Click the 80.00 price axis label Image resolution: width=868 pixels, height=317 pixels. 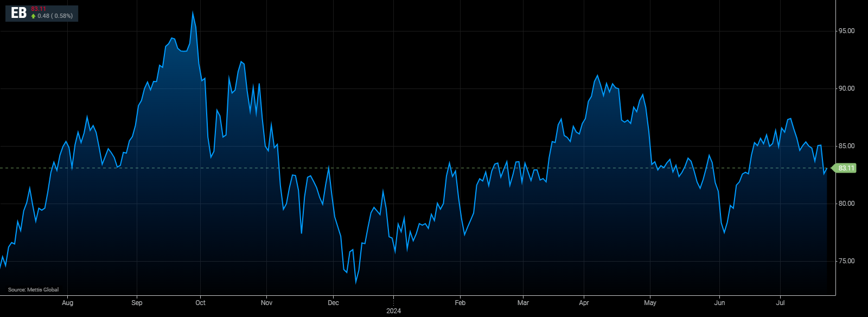[x=846, y=204]
